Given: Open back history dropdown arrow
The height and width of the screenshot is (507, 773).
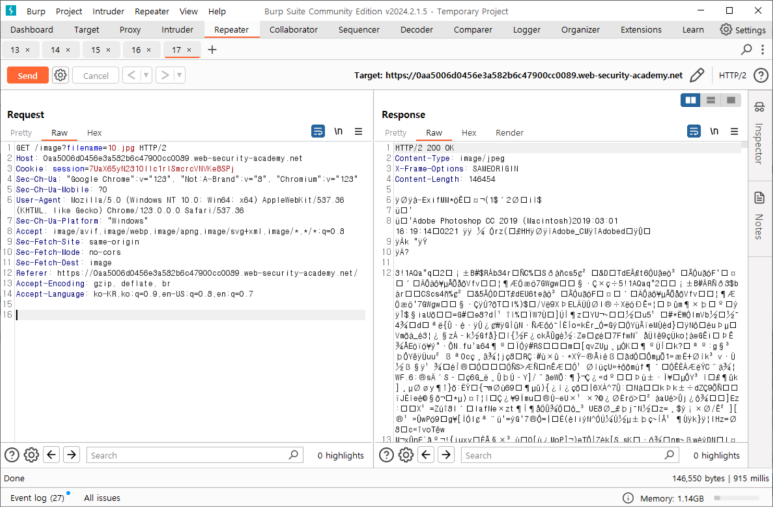Looking at the screenshot, I should click(146, 75).
